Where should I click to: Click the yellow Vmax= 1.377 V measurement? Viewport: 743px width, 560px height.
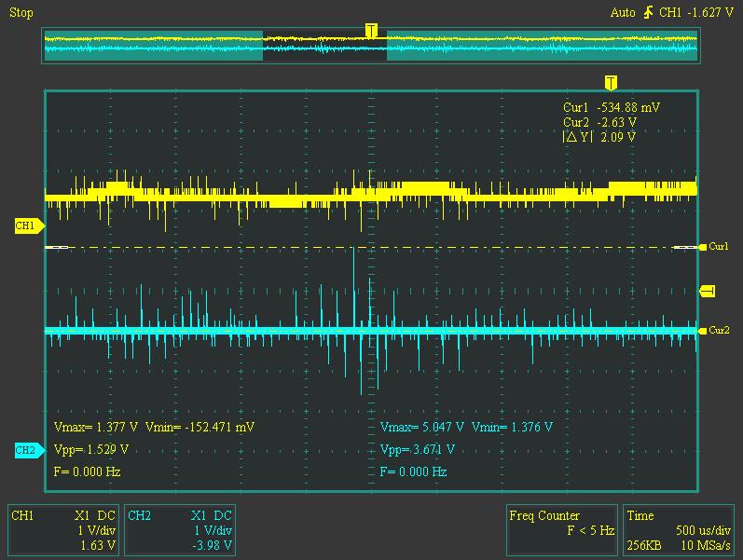[x=96, y=428]
